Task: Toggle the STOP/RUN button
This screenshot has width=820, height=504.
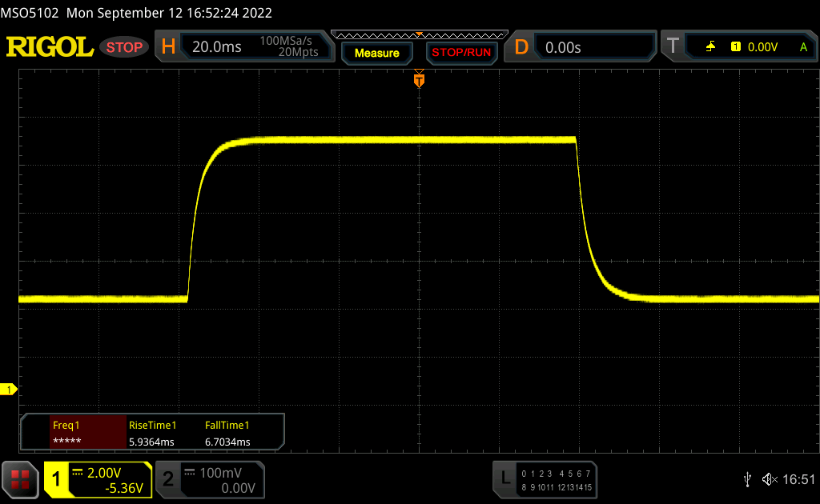Action: tap(461, 53)
